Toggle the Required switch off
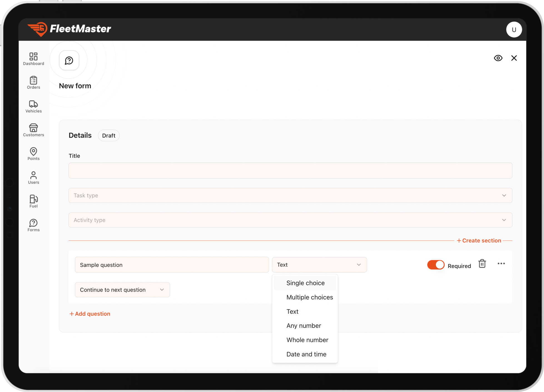The image size is (544, 392). pos(436,265)
